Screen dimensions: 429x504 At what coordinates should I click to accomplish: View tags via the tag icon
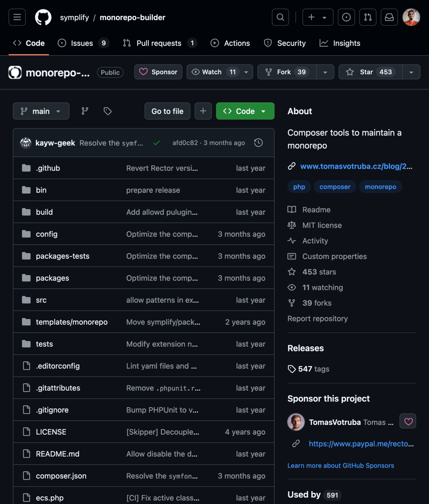(108, 111)
